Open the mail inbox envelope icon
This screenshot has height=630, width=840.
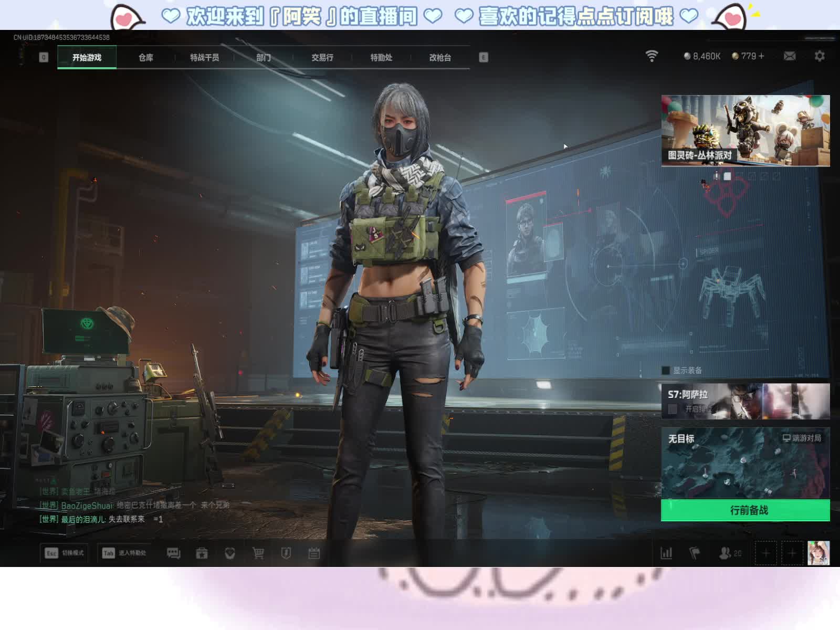click(x=790, y=56)
